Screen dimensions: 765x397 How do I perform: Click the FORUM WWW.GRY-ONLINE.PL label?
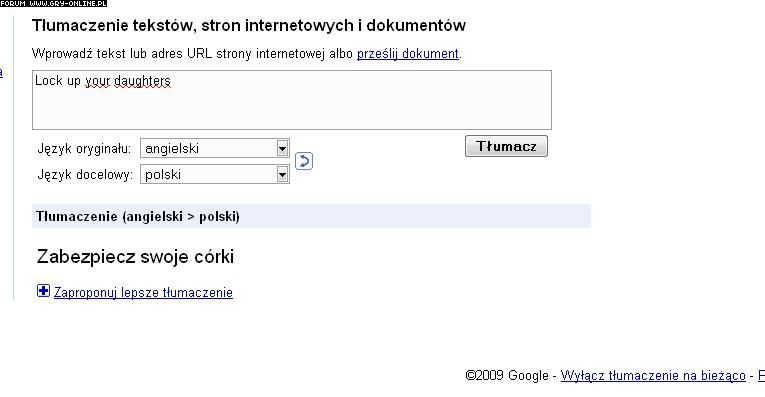[53, 3]
